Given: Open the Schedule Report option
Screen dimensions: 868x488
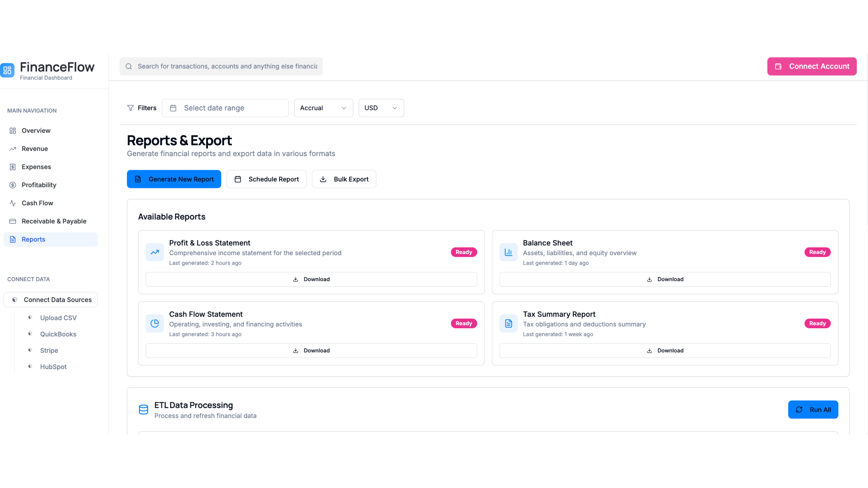Looking at the screenshot, I should click(266, 179).
